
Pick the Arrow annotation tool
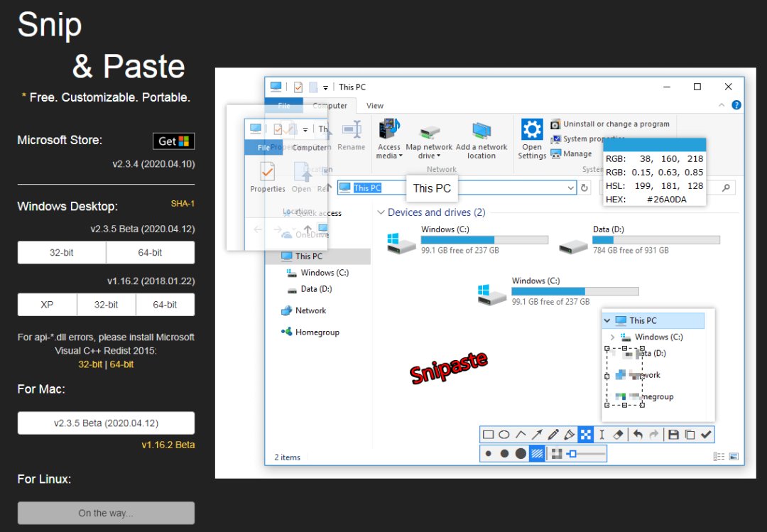click(537, 435)
